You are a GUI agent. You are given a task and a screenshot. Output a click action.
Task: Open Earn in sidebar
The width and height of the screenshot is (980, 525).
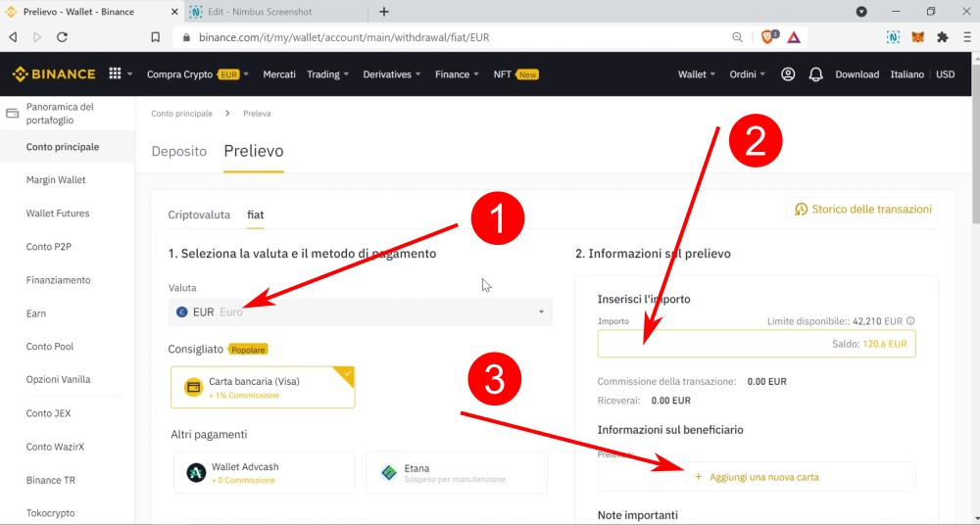pyautogui.click(x=35, y=313)
